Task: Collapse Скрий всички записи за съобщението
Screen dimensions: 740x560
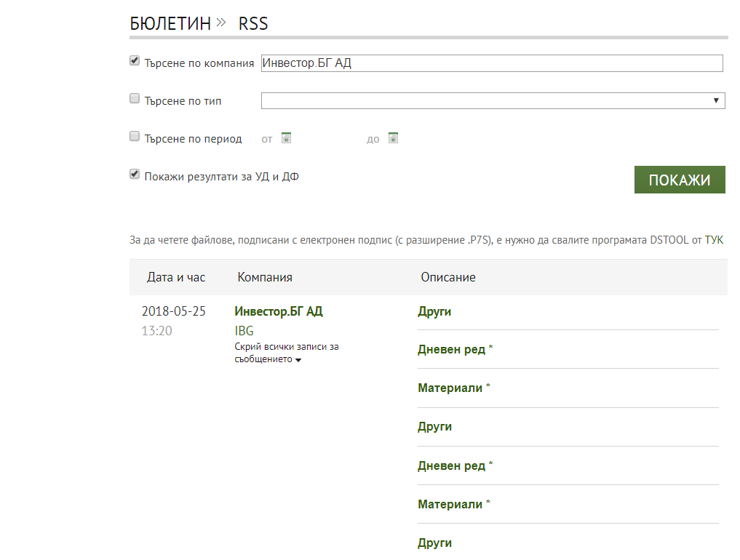Action: point(287,353)
